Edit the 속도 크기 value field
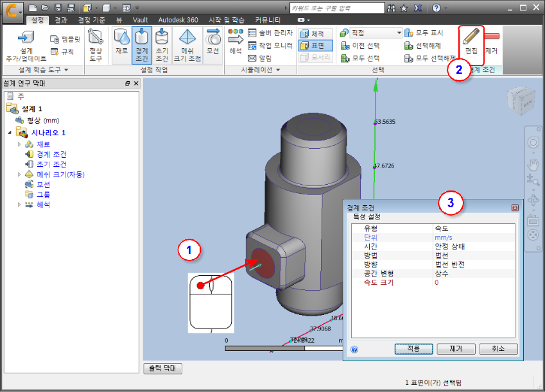545x392 pixels. 474,282
